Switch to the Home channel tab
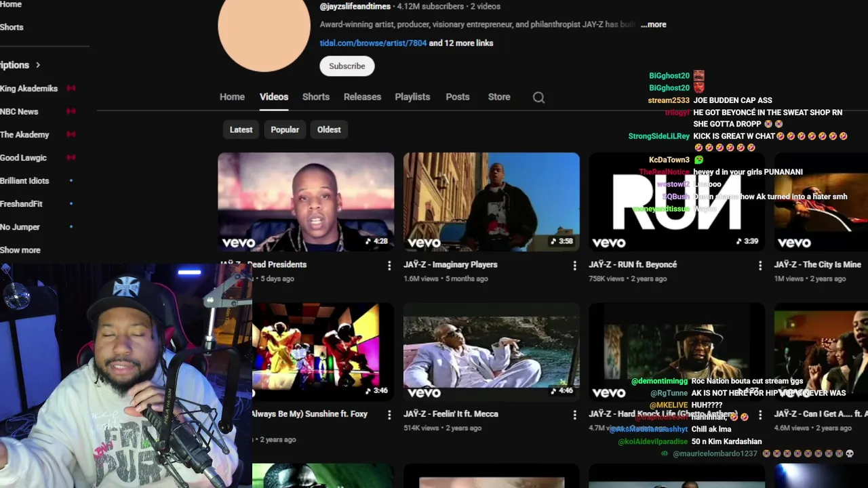This screenshot has height=488, width=868. point(232,97)
